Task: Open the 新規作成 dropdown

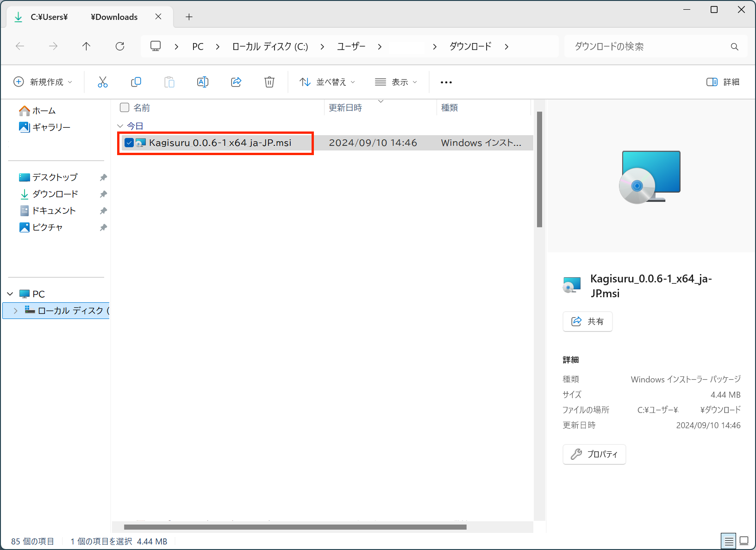Action: (43, 82)
